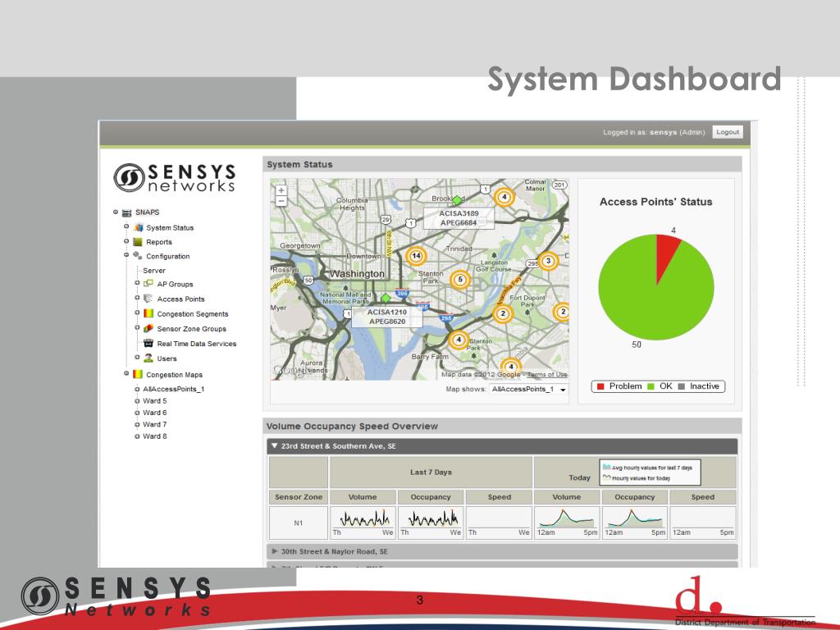
Task: Click the Sensys Networks logo in sidebar
Action: click(175, 178)
